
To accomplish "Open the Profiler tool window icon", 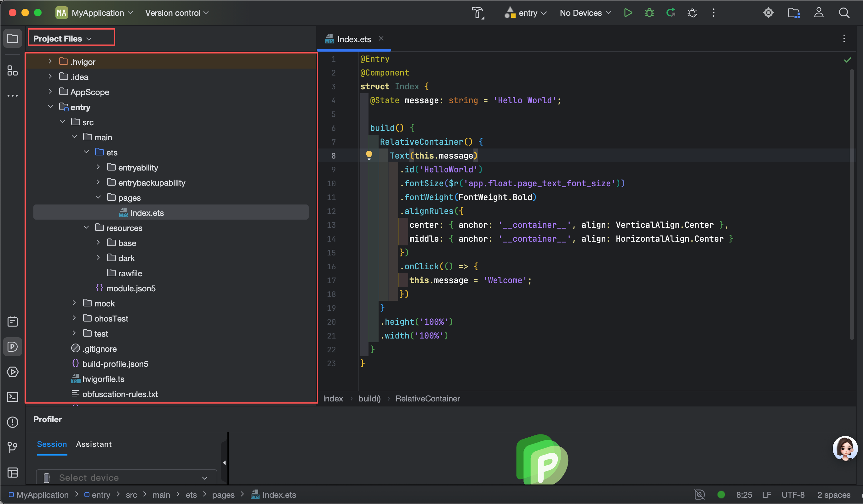I will click(12, 347).
